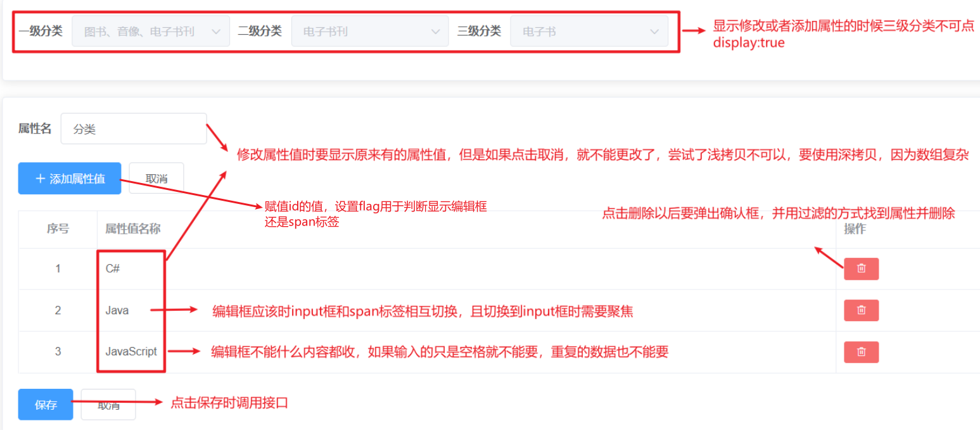
Task: Click the 操作 column header
Action: pos(855,229)
